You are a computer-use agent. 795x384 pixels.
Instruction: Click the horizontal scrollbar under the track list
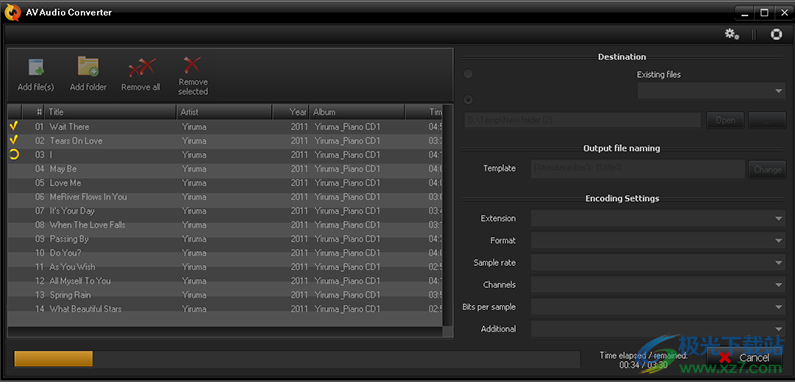pos(225,332)
